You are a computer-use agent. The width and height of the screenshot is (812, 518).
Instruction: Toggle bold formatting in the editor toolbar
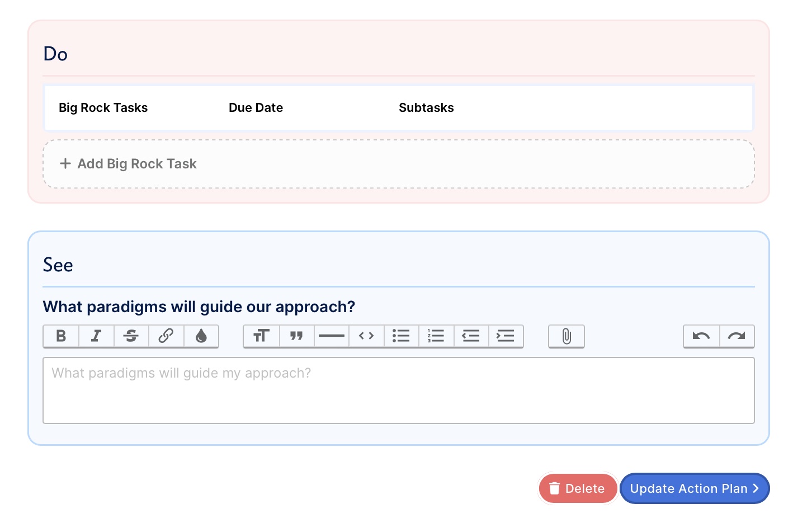tap(61, 336)
